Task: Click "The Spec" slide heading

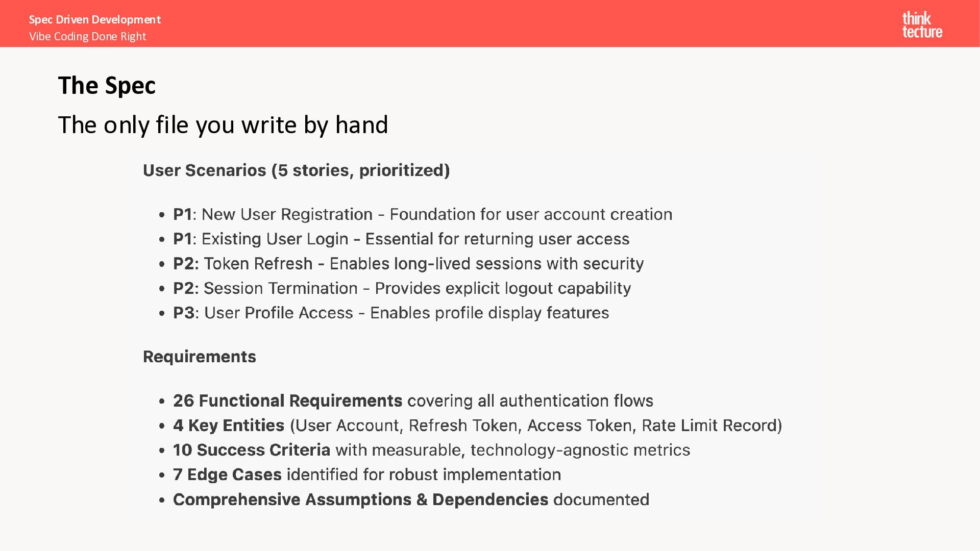Action: (107, 85)
